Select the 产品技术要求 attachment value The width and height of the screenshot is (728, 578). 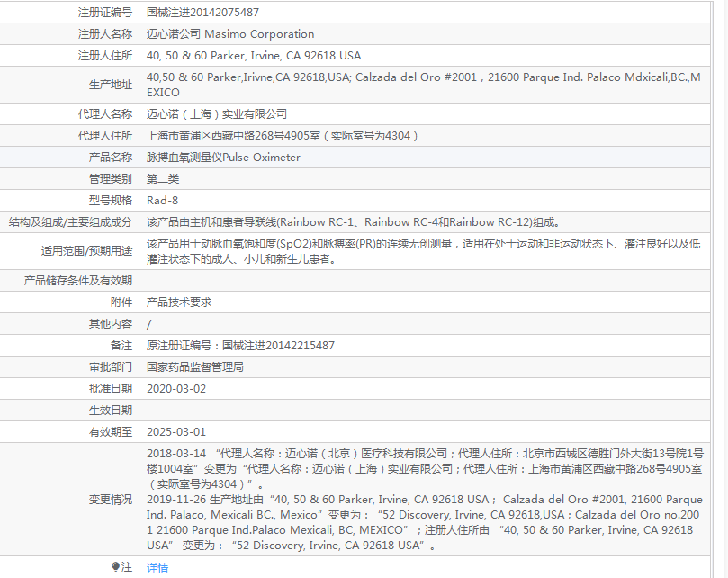tap(179, 303)
